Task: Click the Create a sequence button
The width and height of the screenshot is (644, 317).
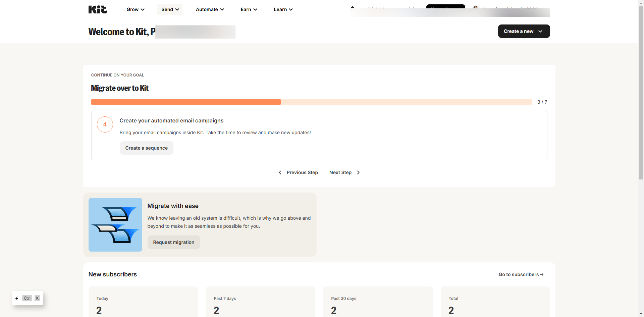Action: (x=146, y=148)
